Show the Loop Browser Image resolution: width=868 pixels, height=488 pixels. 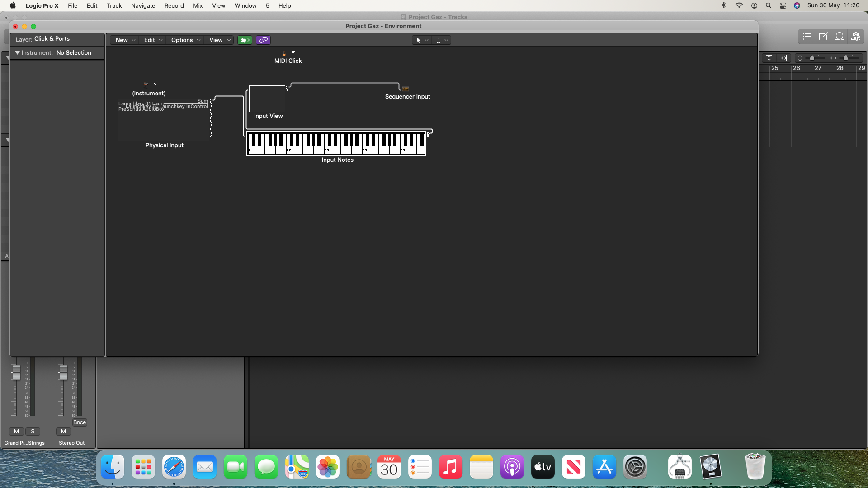pos(840,37)
